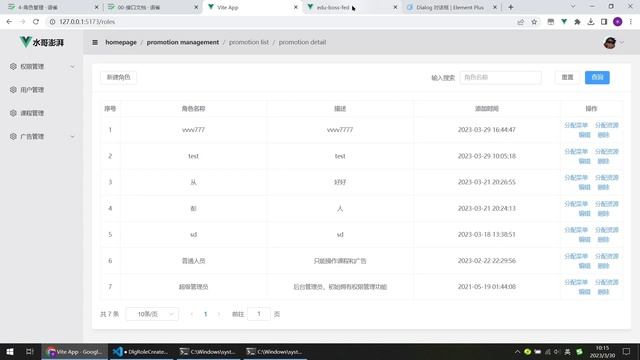Click homepage in the breadcrumb
Viewport: 640px width, 360px height.
(x=121, y=42)
